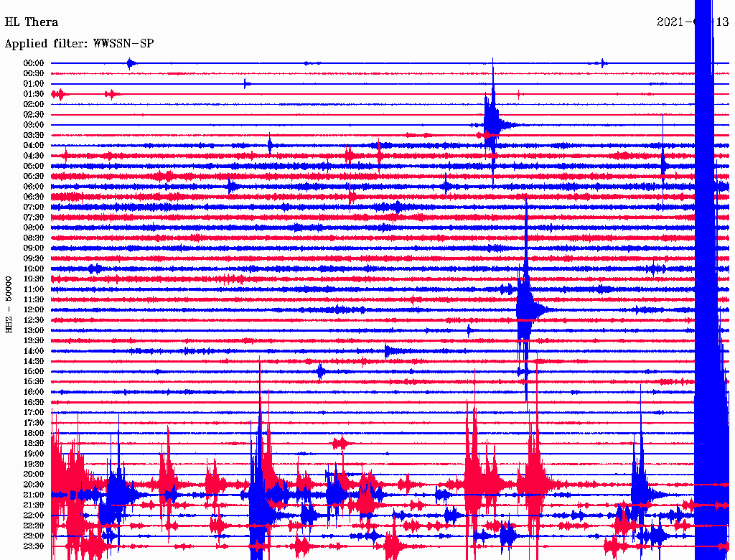The image size is (735, 560).
Task: Select the 16:30 time label
Action: pyautogui.click(x=34, y=403)
